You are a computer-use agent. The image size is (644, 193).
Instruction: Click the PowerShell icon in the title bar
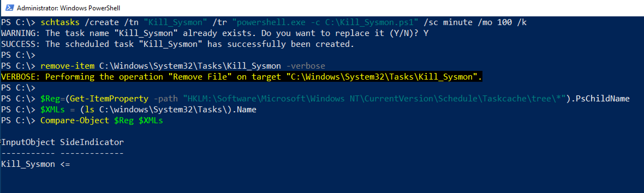pos(10,8)
